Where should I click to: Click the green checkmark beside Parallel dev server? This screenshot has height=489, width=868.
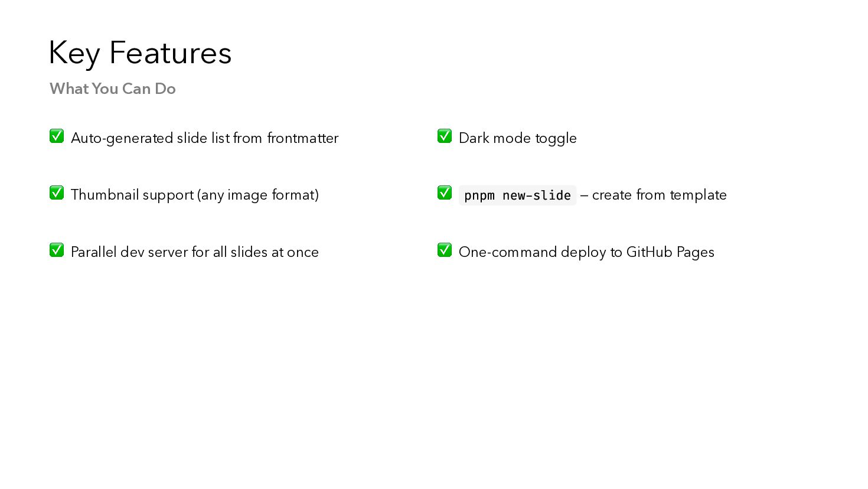coord(57,250)
